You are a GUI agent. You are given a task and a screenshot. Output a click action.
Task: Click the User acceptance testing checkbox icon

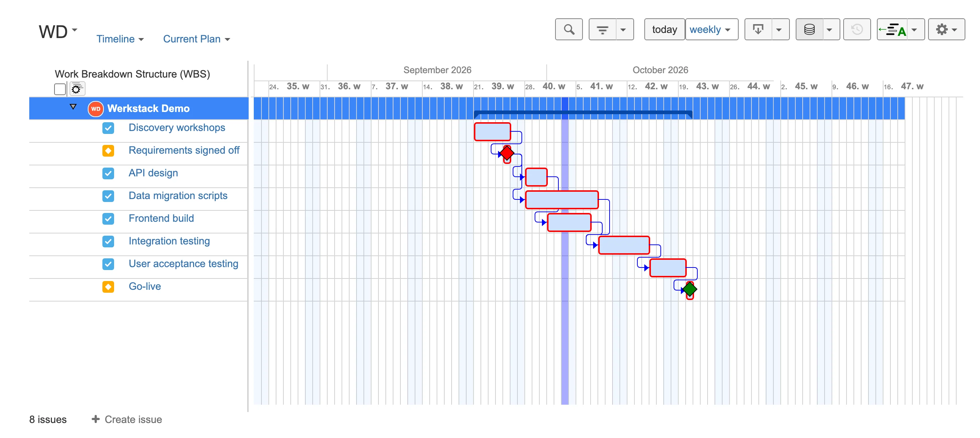click(108, 264)
